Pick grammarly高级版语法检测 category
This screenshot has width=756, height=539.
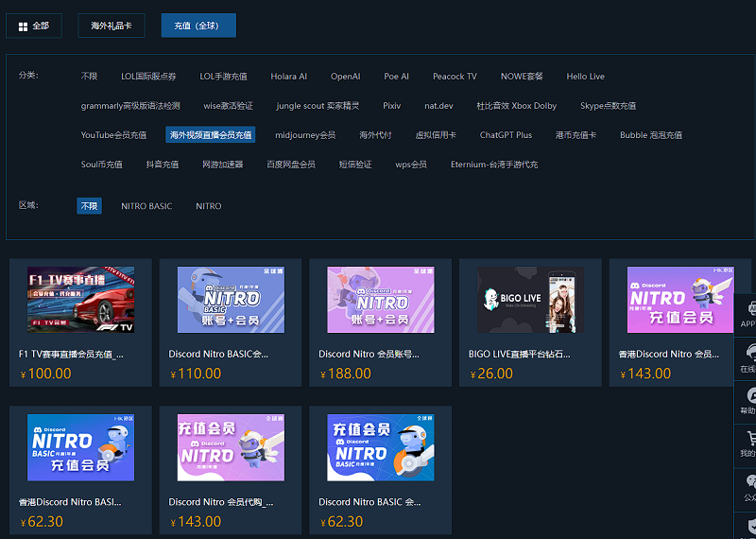(130, 106)
